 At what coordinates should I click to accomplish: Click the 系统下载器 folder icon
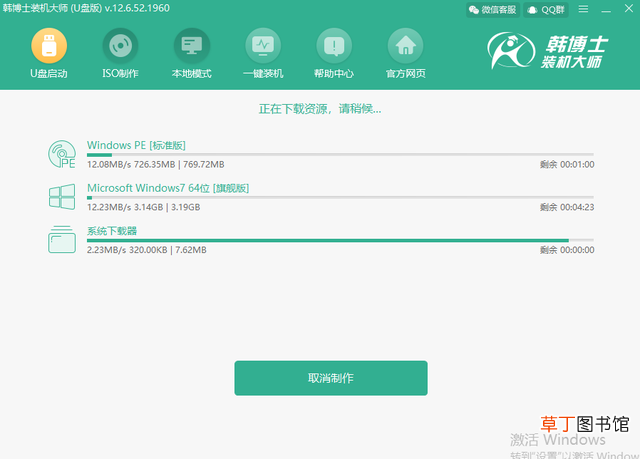(x=62, y=239)
